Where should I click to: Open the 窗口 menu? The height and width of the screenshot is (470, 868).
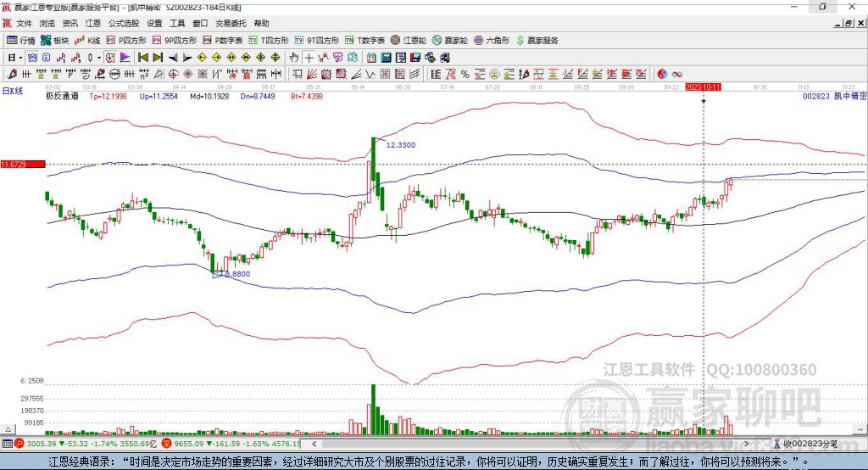(200, 23)
